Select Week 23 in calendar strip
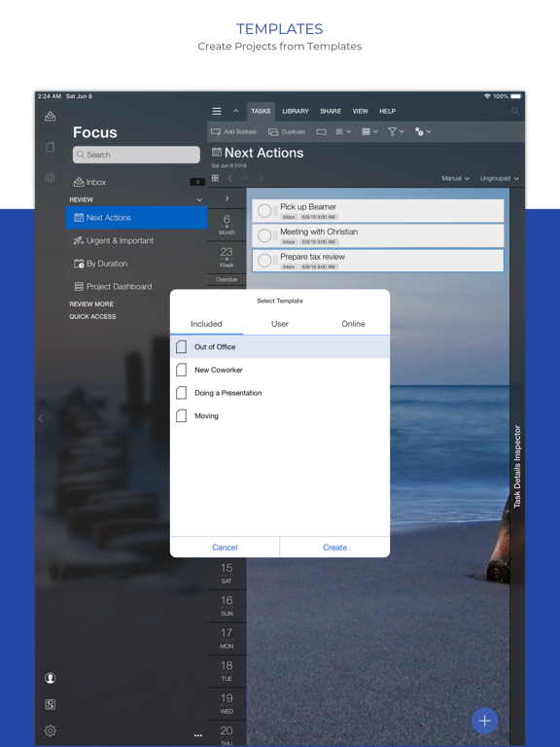The width and height of the screenshot is (560, 747). 227,257
